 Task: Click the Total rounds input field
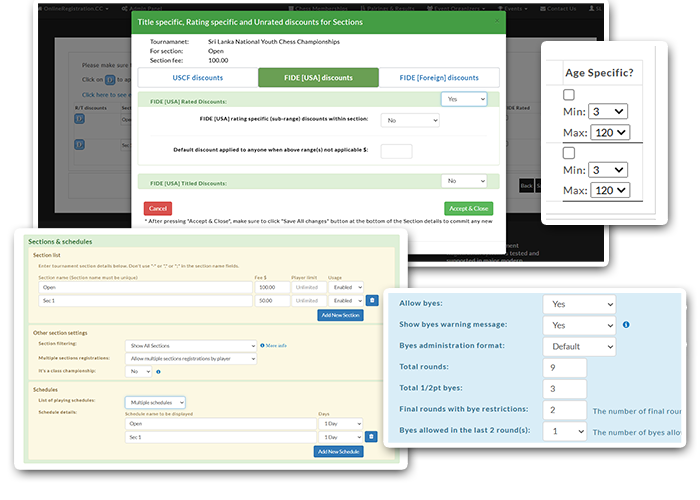point(559,368)
